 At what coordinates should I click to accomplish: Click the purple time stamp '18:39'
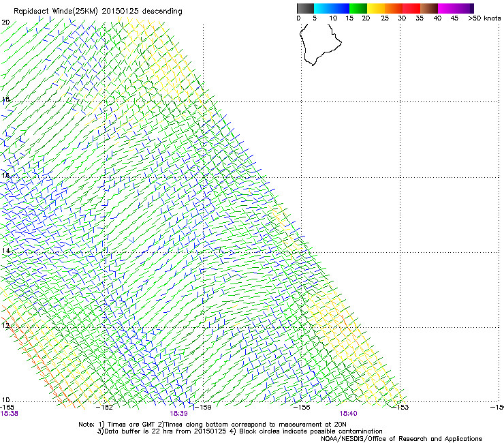click(178, 414)
